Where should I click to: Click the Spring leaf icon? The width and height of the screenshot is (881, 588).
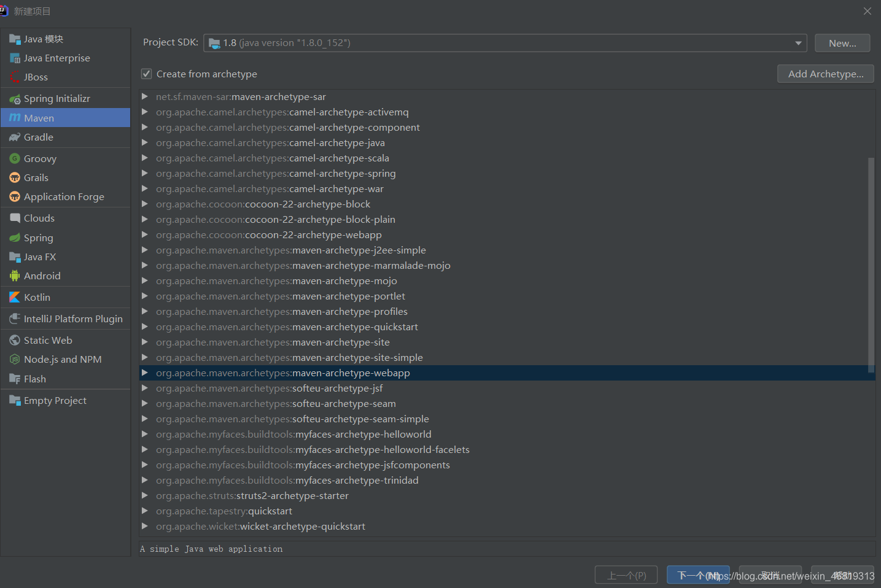[x=15, y=238]
